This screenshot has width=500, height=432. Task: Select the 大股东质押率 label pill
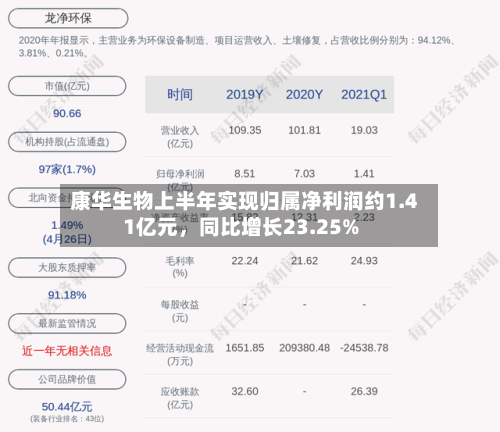pos(67,267)
